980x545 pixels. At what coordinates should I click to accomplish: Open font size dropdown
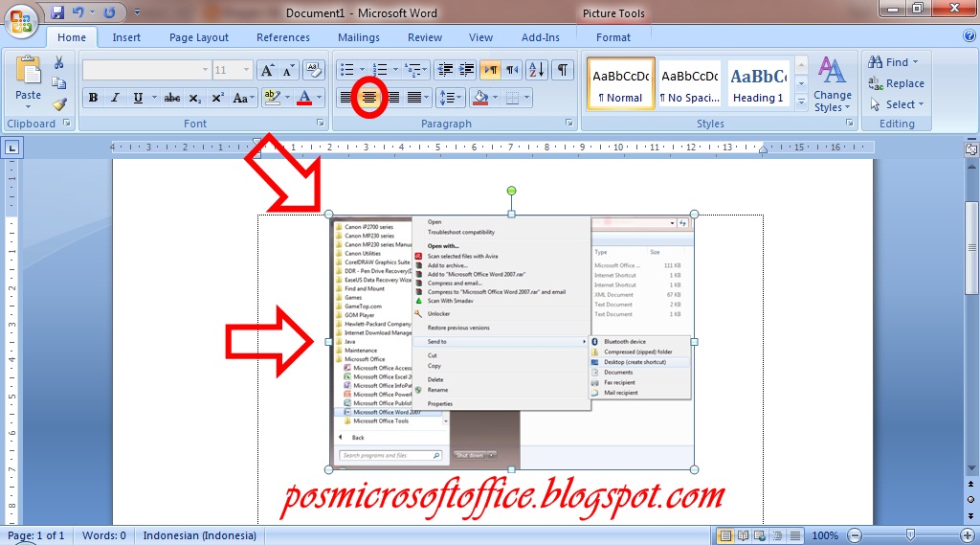pos(246,70)
